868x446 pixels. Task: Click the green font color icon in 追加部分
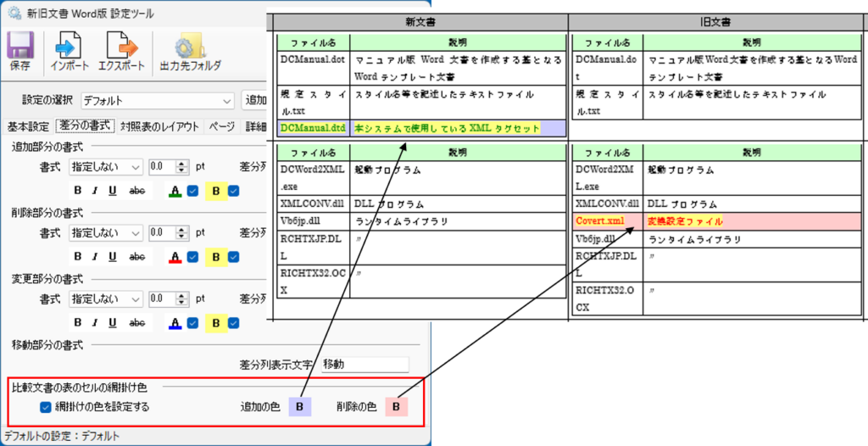point(175,191)
